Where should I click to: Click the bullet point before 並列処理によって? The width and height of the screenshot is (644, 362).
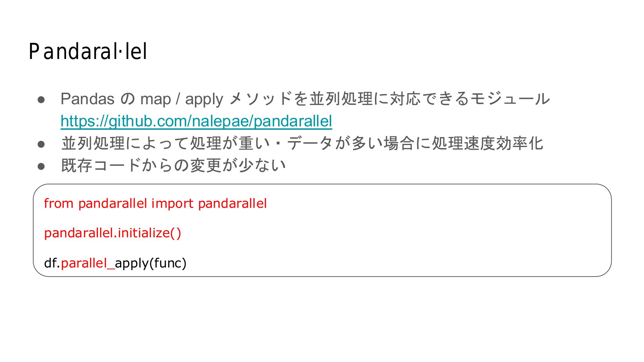pyautogui.click(x=41, y=144)
